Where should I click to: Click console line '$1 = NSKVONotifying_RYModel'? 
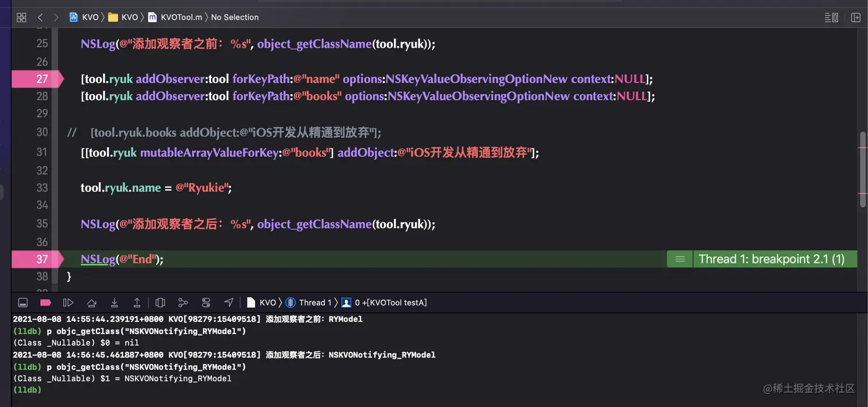click(x=122, y=378)
